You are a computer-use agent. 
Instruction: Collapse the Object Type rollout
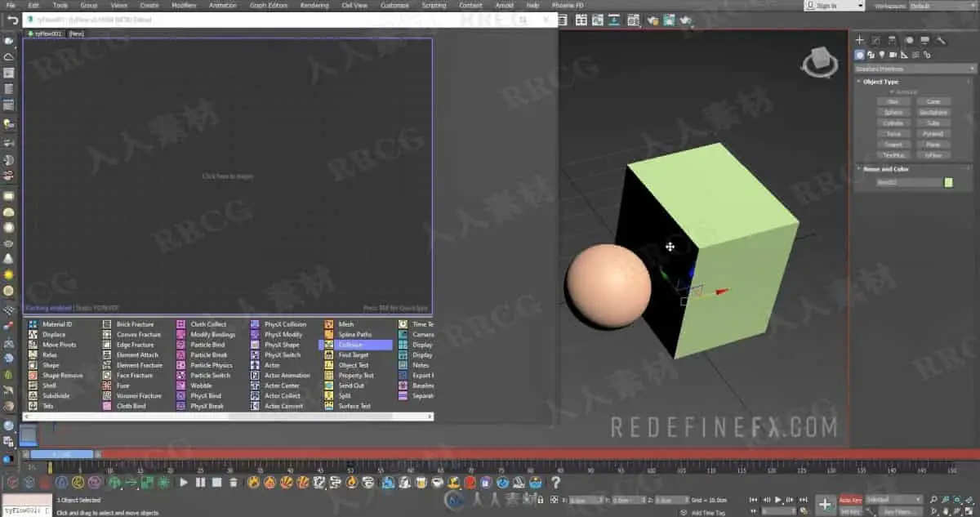[x=880, y=82]
